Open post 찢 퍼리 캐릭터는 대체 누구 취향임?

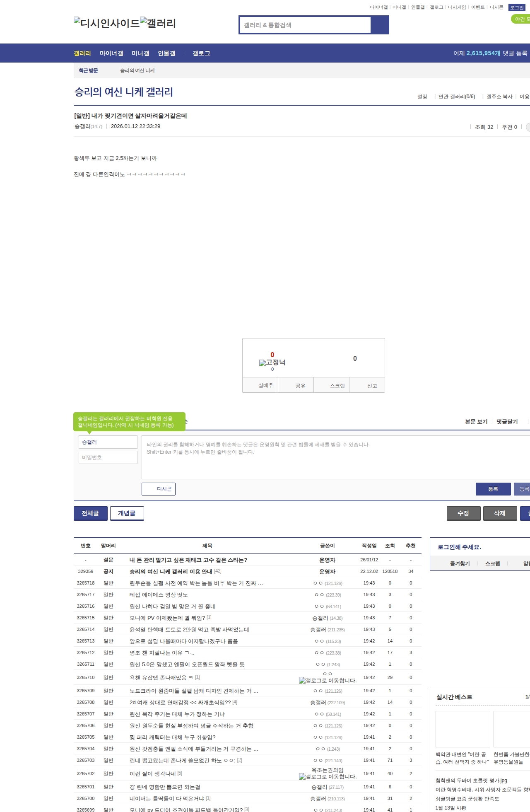tap(173, 737)
